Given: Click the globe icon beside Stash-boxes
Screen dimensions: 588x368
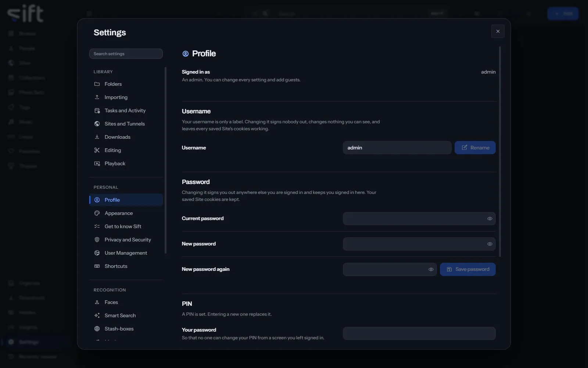Looking at the screenshot, I should click(x=97, y=329).
